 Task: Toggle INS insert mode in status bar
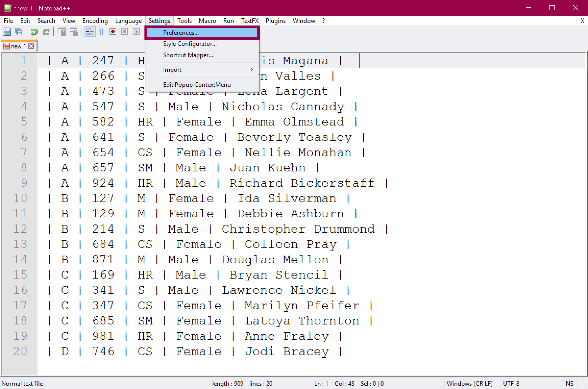pyautogui.click(x=569, y=383)
